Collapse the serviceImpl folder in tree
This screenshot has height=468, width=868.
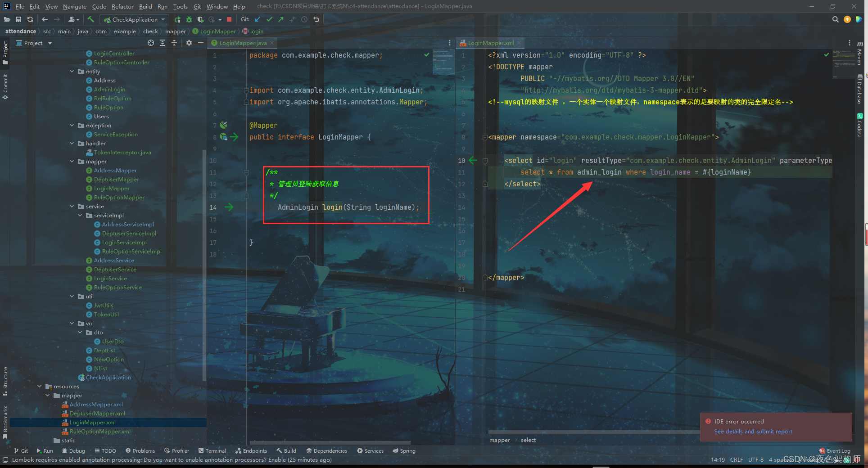(80, 215)
